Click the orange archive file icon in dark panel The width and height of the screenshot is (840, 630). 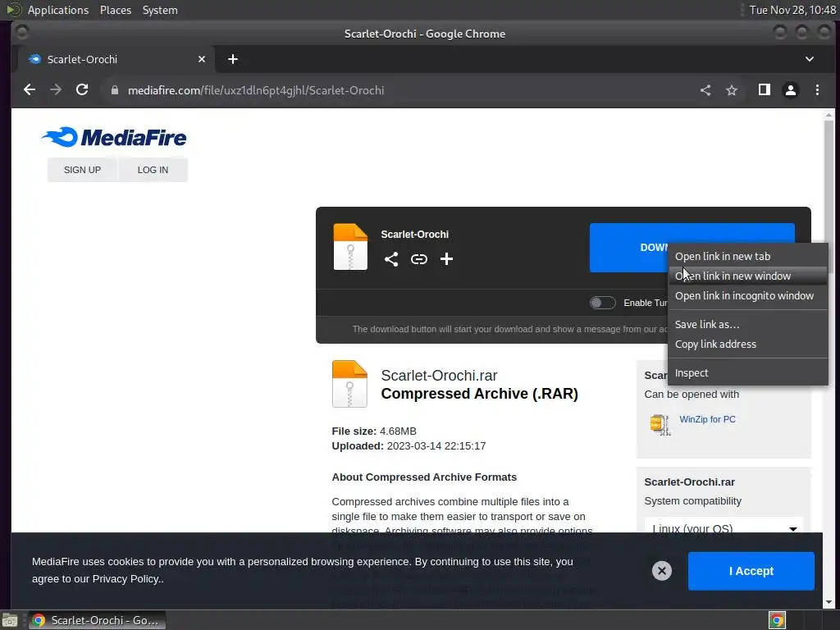350,246
